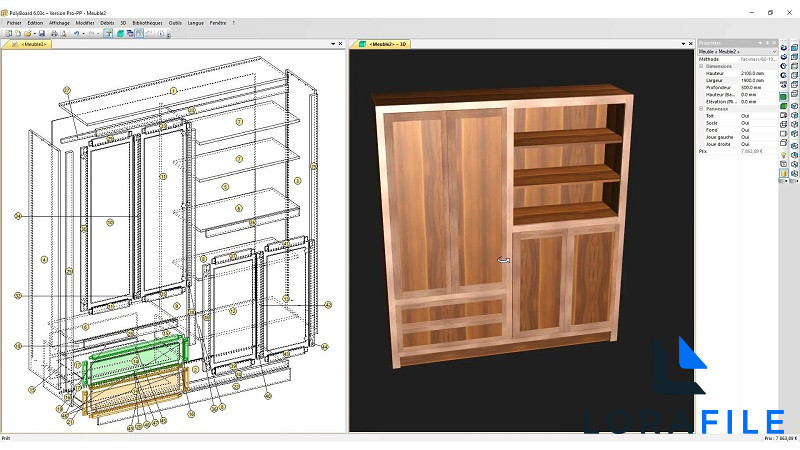800x450 pixels.
Task: Open the Débits menu
Action: 107,23
